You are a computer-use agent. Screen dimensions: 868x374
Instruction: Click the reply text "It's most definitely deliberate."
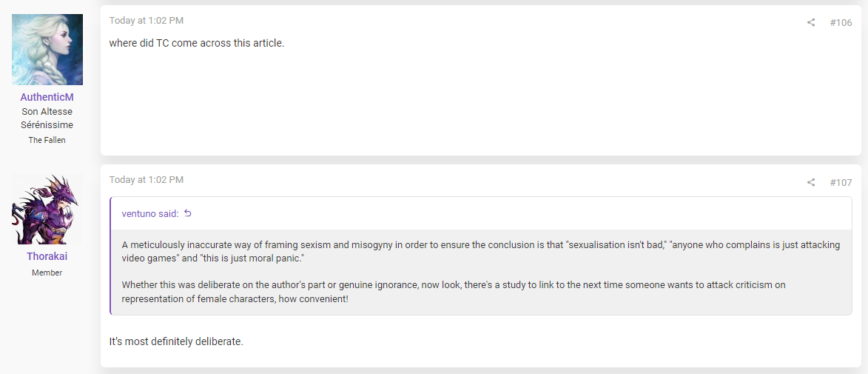tap(176, 341)
